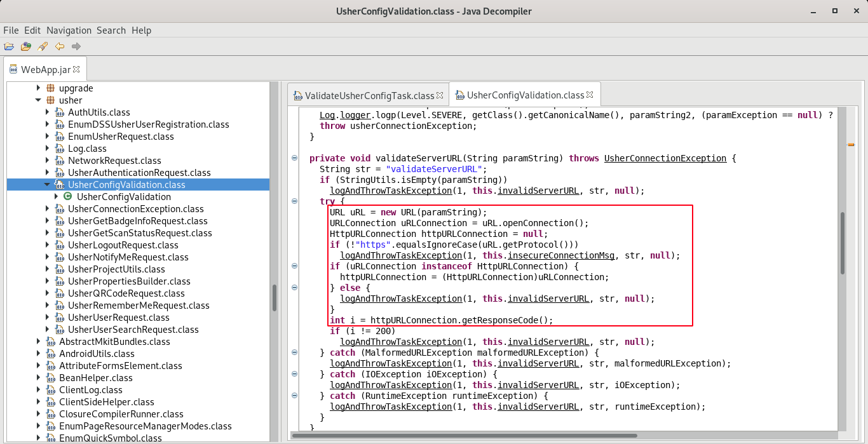Image resolution: width=868 pixels, height=444 pixels.
Task: Select EnumDSSUsherUserRegistration.class in tree
Action: 149,124
